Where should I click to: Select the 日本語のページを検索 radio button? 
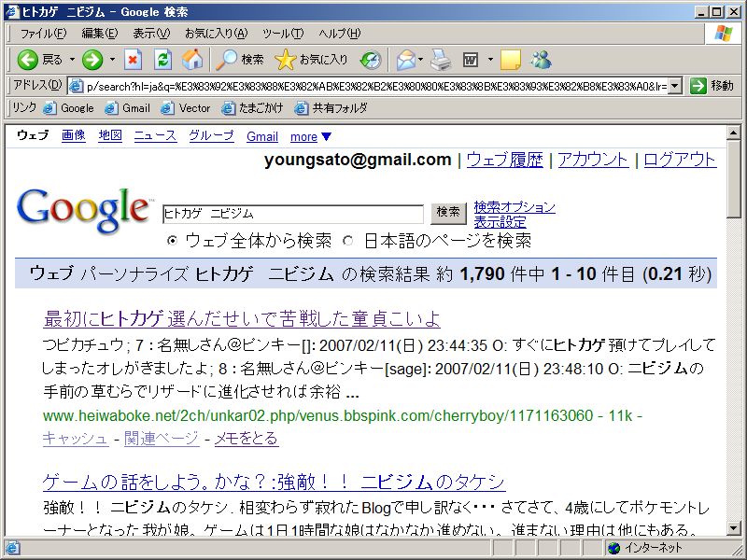[x=348, y=241]
